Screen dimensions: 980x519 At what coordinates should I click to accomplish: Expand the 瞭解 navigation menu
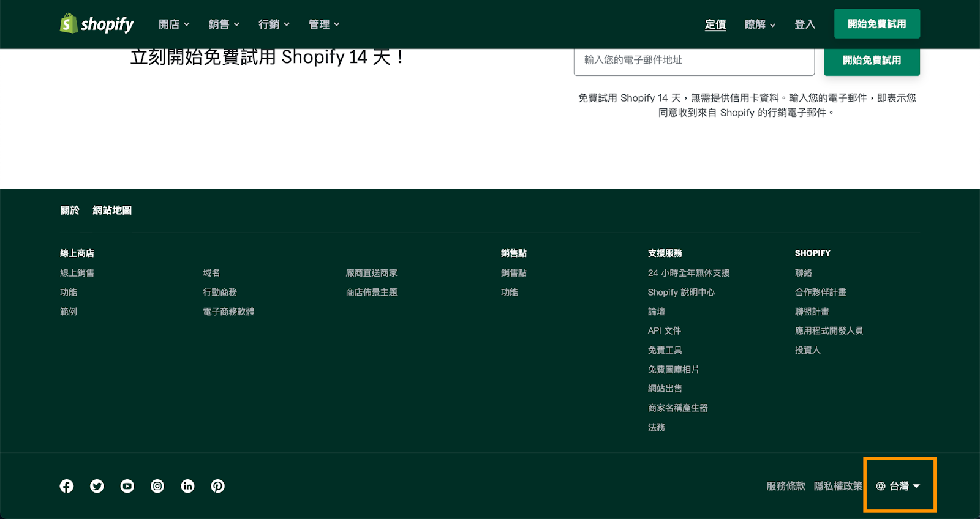click(760, 24)
